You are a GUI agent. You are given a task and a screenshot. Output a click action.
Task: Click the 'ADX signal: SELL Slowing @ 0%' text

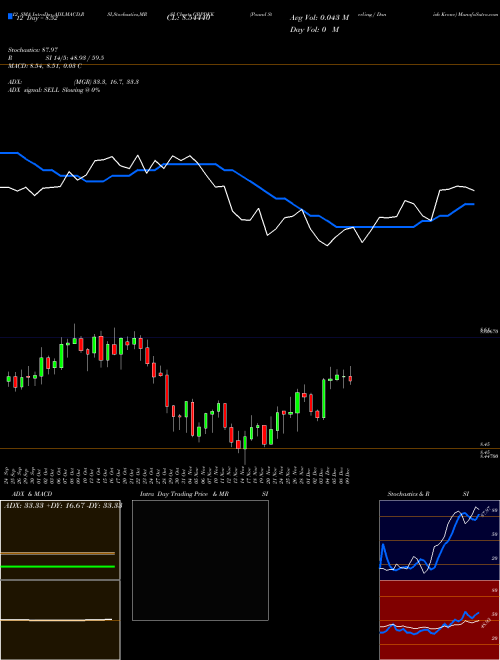click(x=54, y=90)
